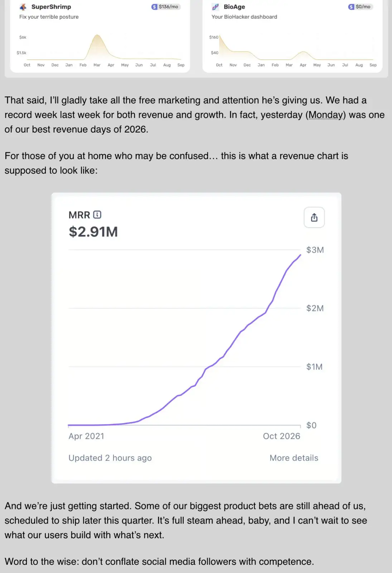
Task: Click the Fix your terrible posture tagline
Action: coord(49,17)
